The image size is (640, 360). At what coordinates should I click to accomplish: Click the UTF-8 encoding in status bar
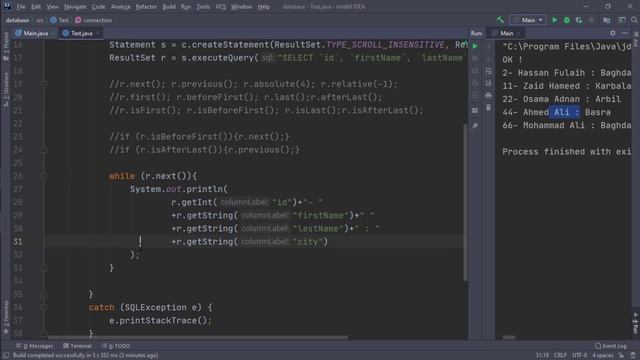coord(580,356)
